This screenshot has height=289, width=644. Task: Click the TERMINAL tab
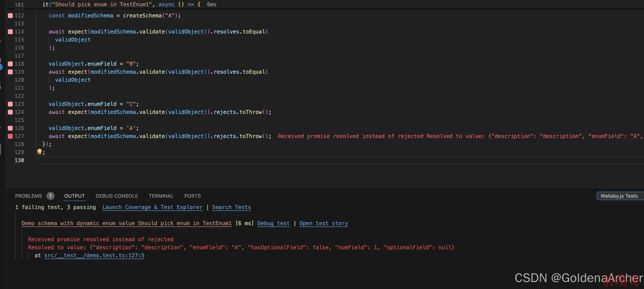(161, 196)
